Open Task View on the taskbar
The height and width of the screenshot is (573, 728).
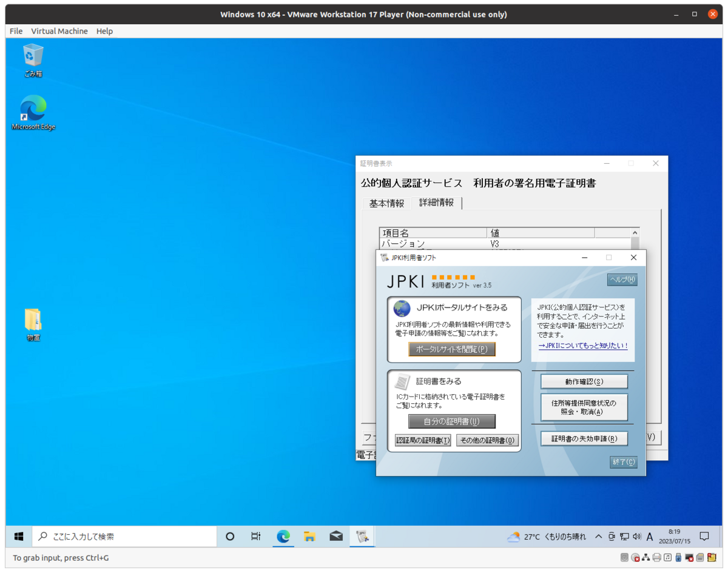255,537
